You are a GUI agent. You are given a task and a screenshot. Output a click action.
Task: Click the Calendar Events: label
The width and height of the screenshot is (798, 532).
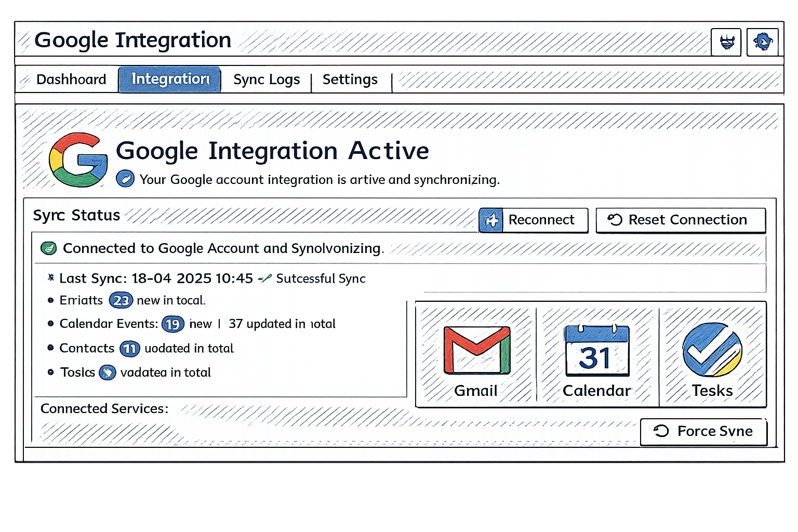(x=109, y=324)
